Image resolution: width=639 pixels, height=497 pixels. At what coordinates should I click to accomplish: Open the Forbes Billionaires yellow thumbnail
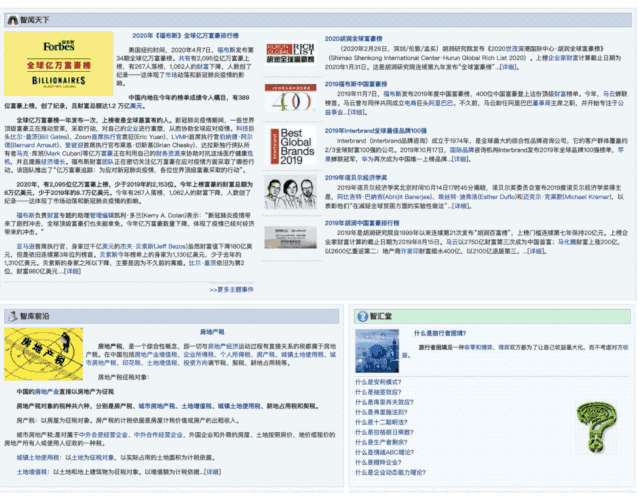(58, 64)
